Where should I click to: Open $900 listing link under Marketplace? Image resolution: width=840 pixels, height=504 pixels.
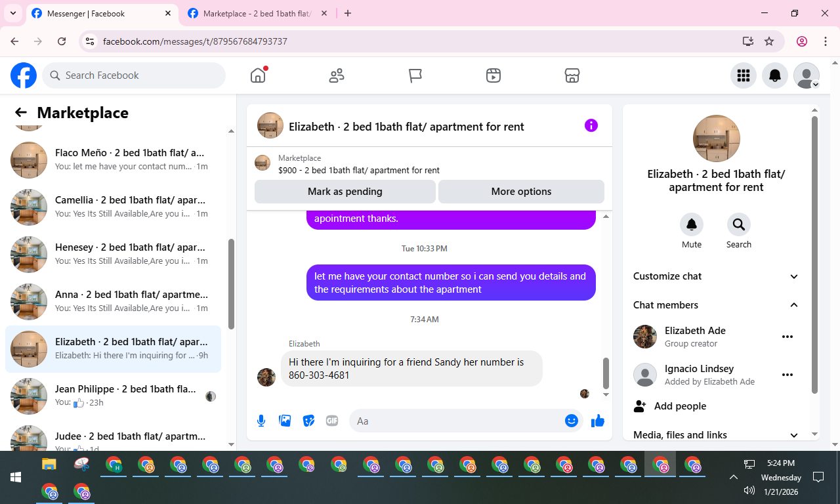(359, 170)
